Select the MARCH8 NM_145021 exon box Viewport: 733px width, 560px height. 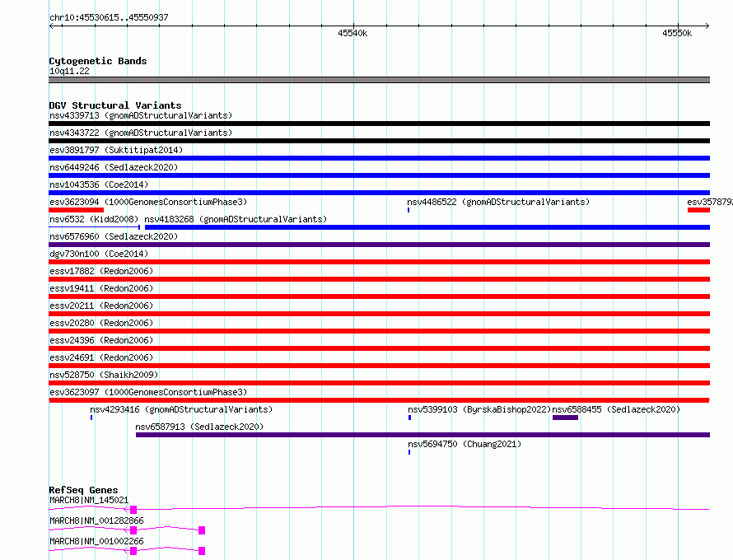pos(133,510)
